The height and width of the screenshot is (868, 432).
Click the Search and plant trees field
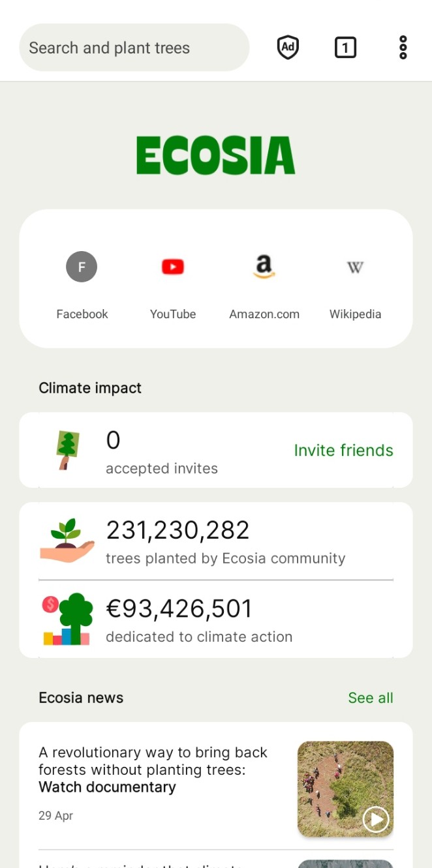(134, 48)
